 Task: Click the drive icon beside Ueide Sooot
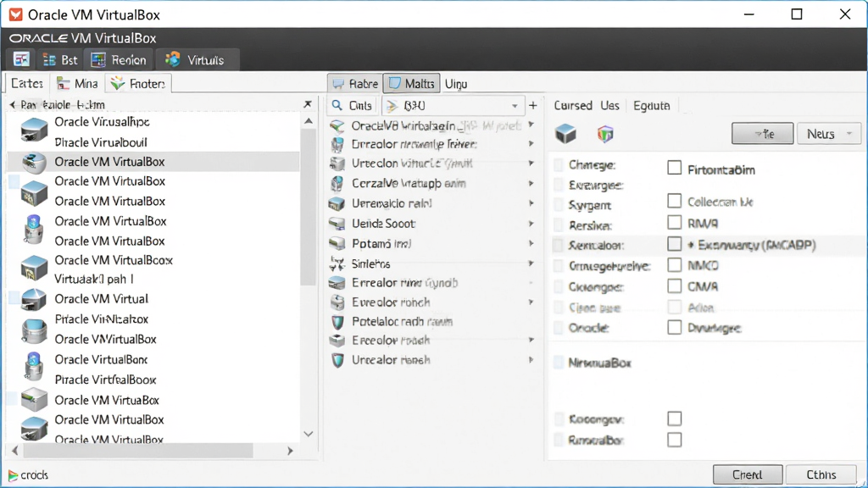(x=337, y=224)
